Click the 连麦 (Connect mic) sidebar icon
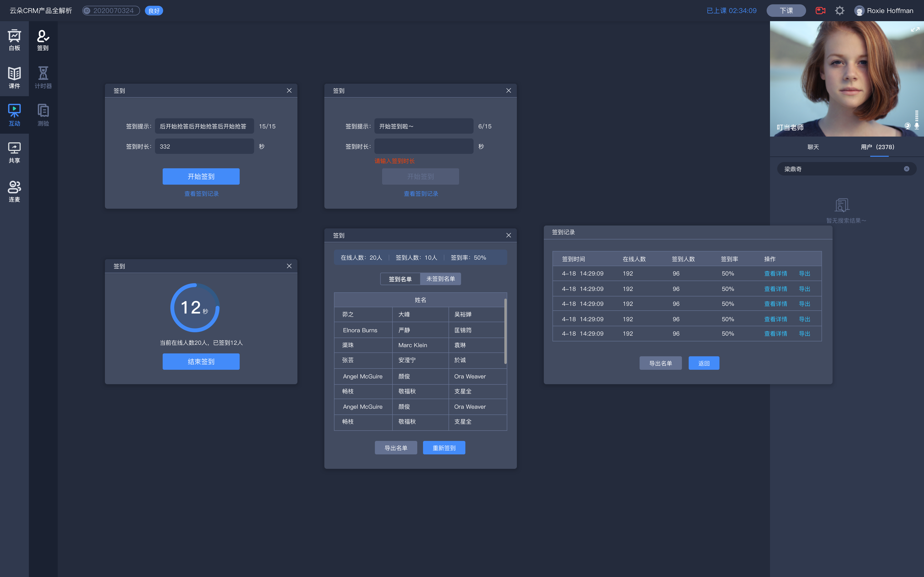The image size is (924, 577). (15, 189)
